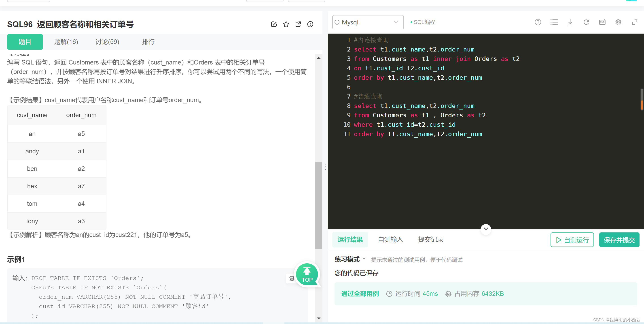Screen dimensions: 644x324
Task: Open the 讨论(59) tab
Action: (x=107, y=42)
